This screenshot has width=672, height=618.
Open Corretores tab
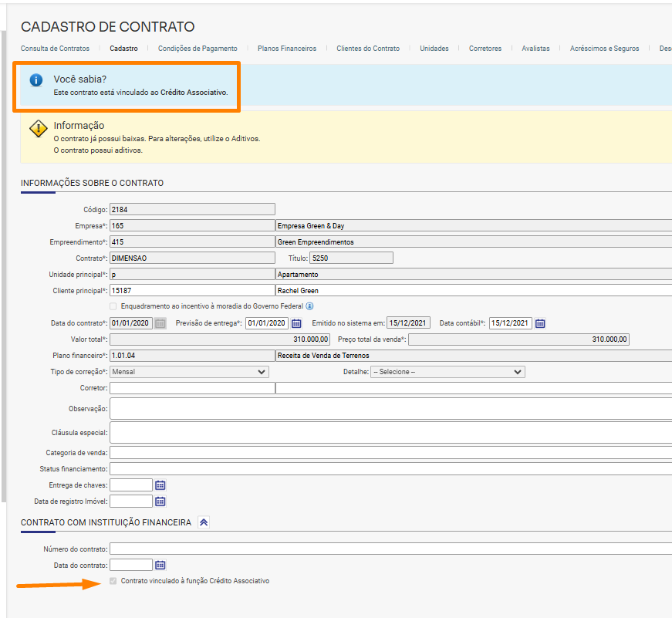(485, 49)
